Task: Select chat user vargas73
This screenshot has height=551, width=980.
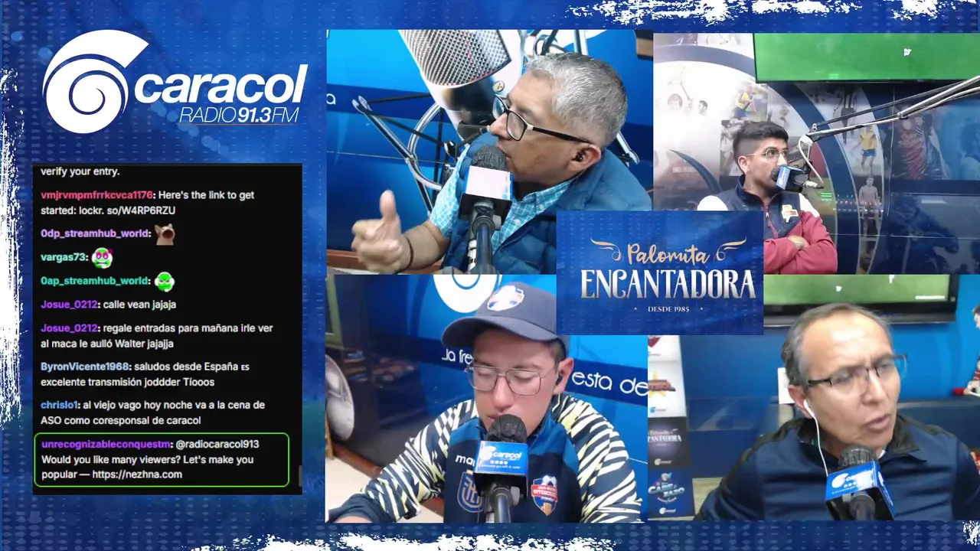Action: tap(64, 258)
